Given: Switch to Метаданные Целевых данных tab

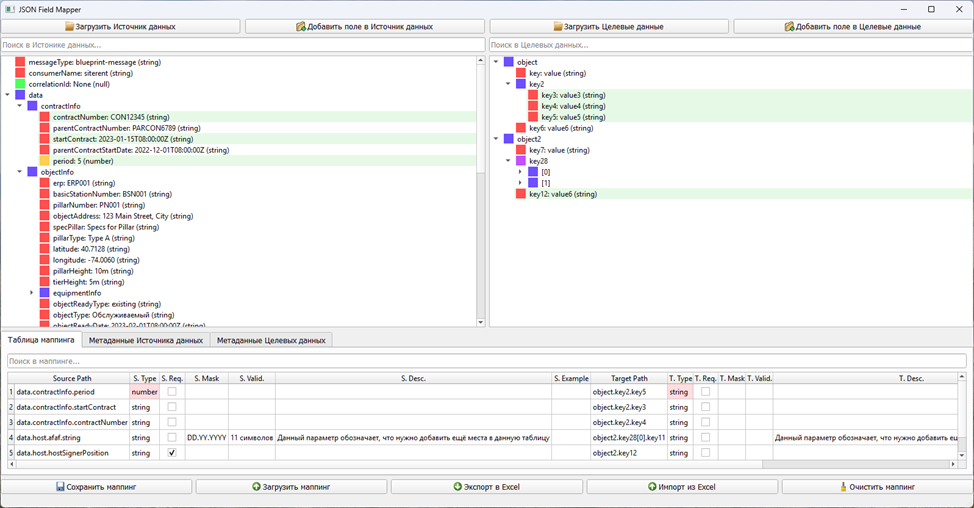Looking at the screenshot, I should 271,340.
